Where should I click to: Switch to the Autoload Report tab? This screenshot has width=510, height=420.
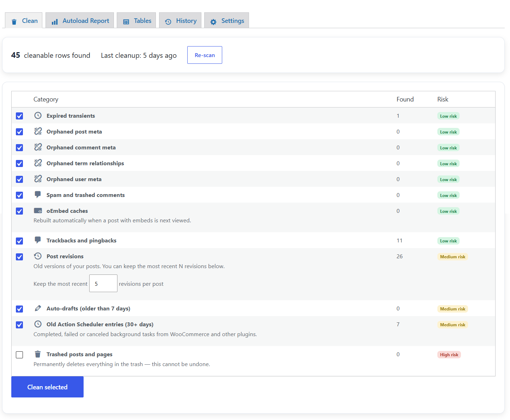click(x=80, y=20)
